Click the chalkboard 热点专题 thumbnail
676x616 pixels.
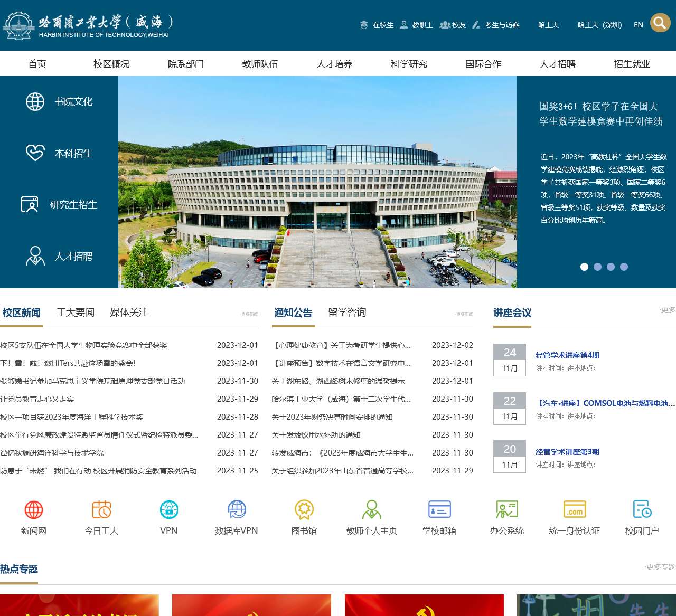(x=596, y=605)
